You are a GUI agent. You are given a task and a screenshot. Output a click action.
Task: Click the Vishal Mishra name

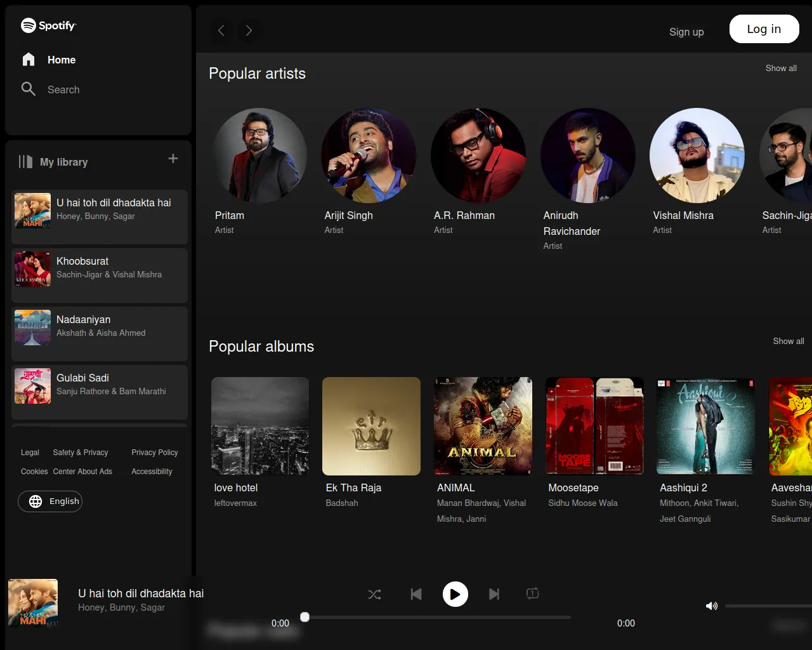[x=683, y=215]
